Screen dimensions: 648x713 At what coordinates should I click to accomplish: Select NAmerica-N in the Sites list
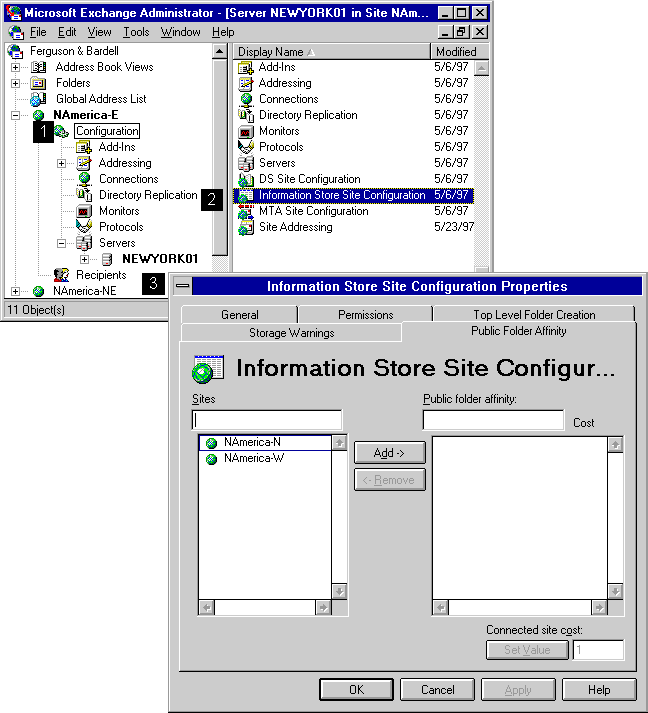click(265, 442)
